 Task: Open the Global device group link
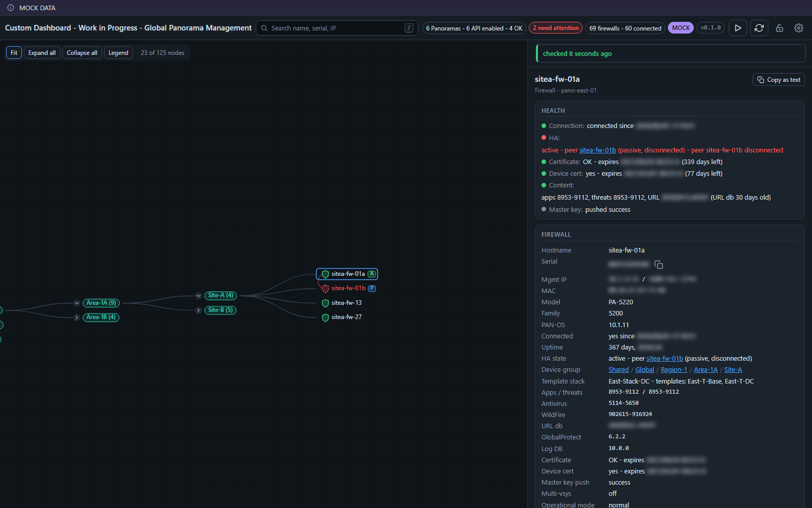[645, 370]
